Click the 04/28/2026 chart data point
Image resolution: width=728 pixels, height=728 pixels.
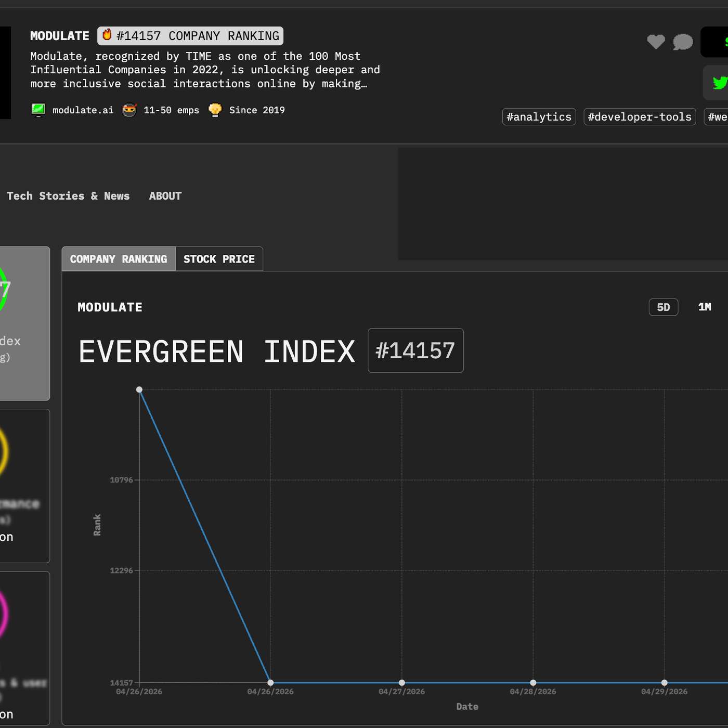click(x=533, y=683)
